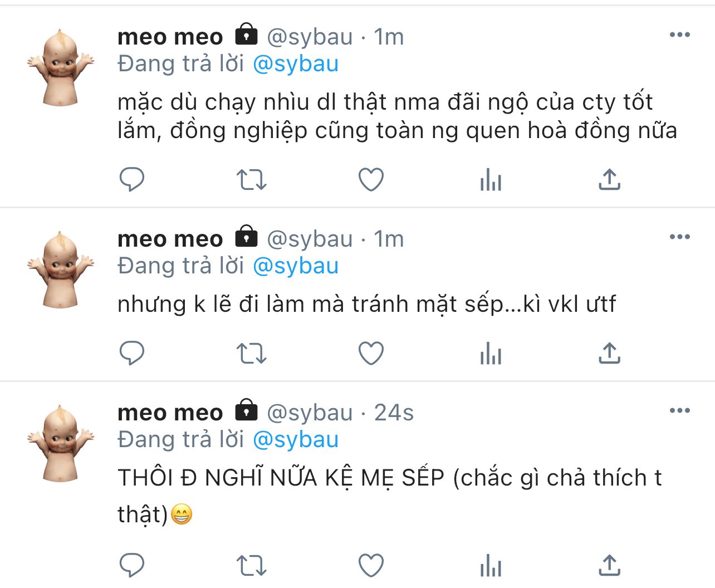Screen dimensions: 715x588
Task: Click the meo meo display name on the first tweet
Action: (x=170, y=37)
